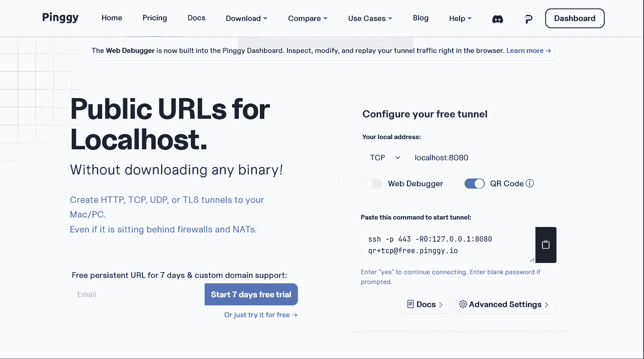
Task: Click the Dashboard button
Action: (575, 18)
